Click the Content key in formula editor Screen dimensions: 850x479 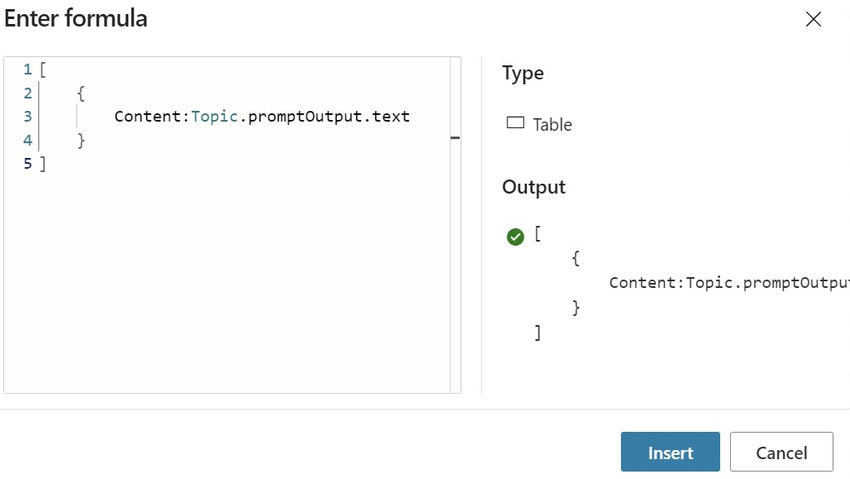[147, 116]
